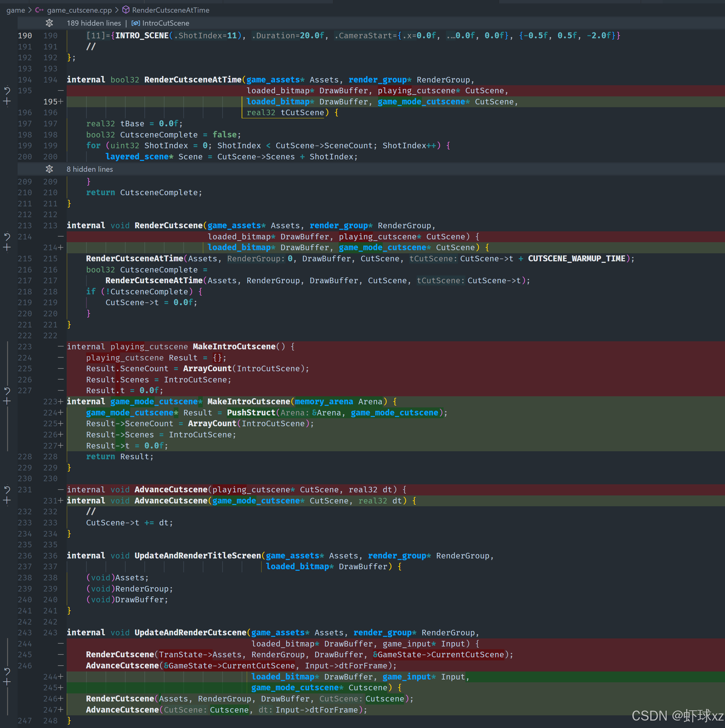Stage the change at line 214

pyautogui.click(x=7, y=248)
